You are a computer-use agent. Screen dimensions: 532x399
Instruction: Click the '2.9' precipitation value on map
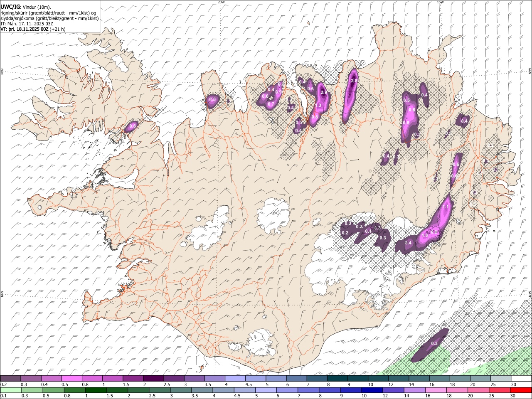(324, 92)
